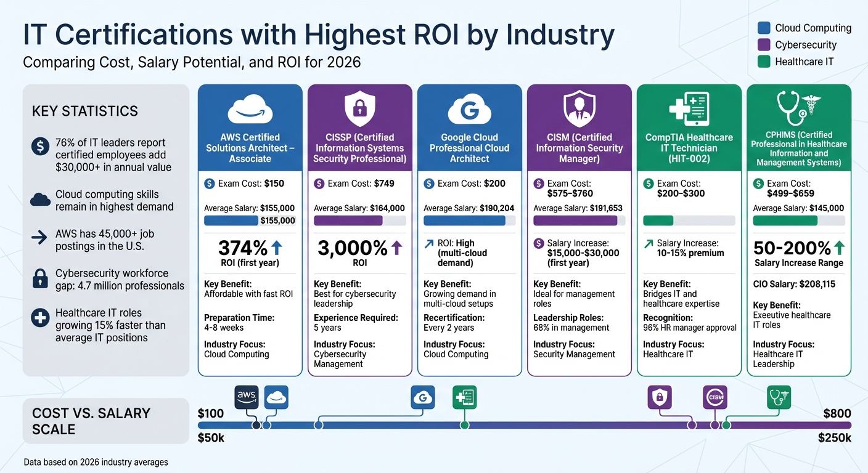Click the dark aws logo on the scale
The image size is (868, 473).
(247, 397)
